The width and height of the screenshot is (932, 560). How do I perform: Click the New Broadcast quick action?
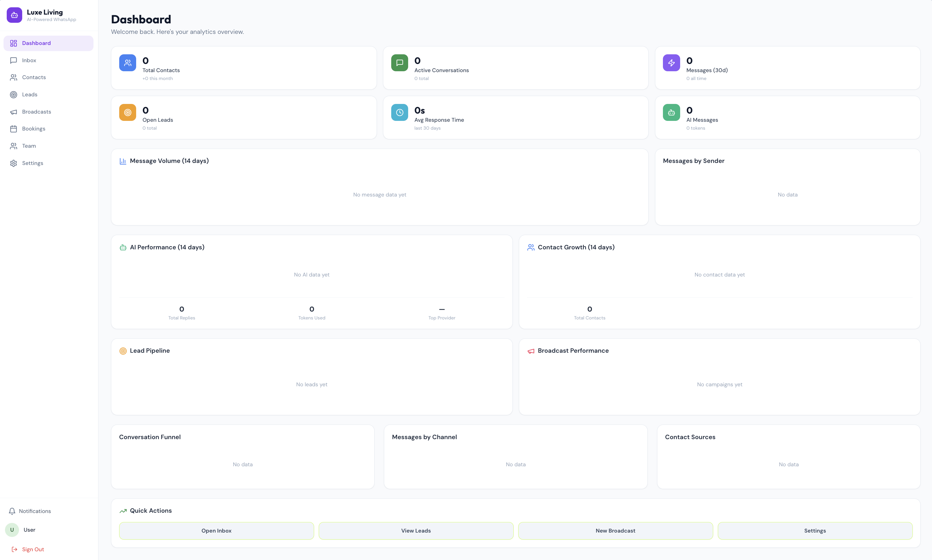coord(615,530)
